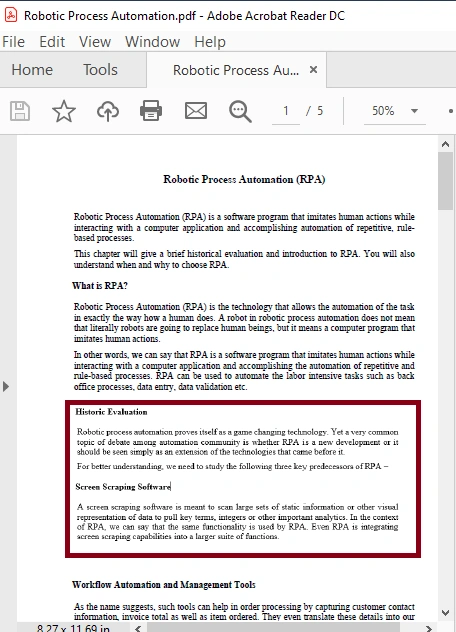Screen dimensions: 456x632
Task: Open the View menu
Action: 95,42
